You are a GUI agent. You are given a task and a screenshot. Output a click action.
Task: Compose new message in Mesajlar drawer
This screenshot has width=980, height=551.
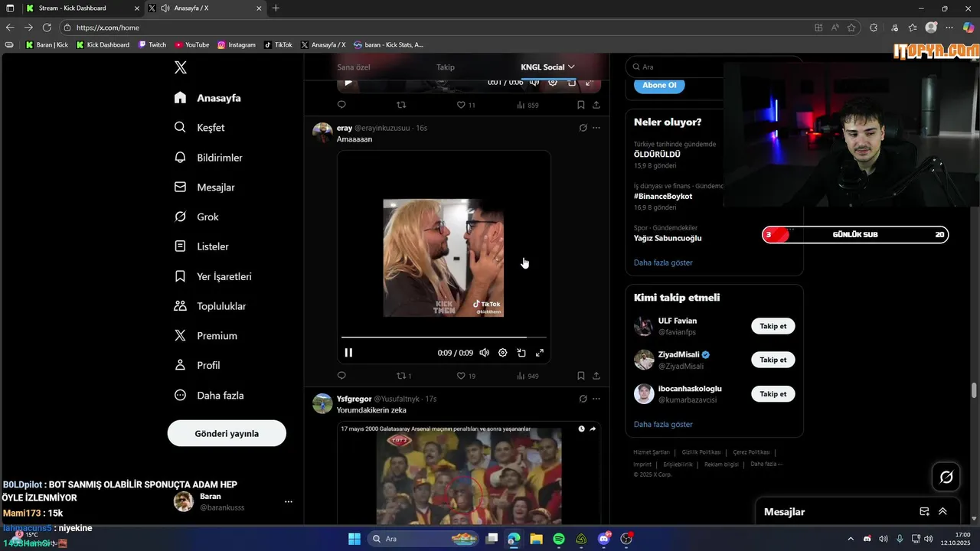(x=924, y=512)
